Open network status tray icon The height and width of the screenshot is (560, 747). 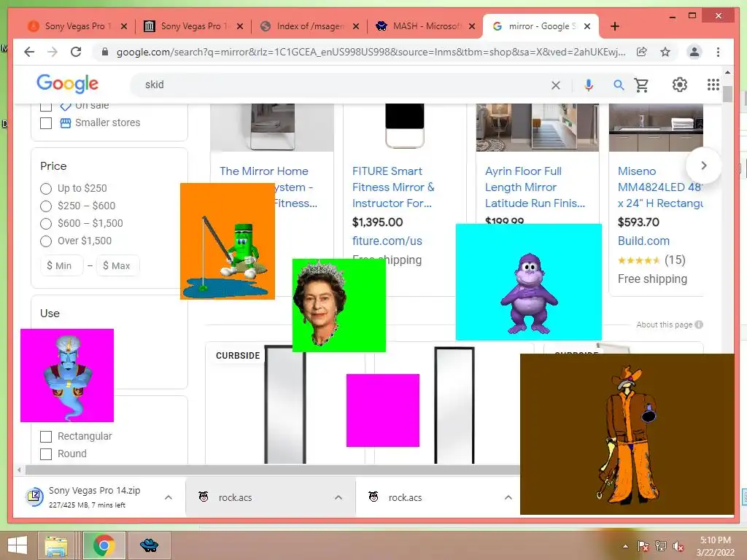(x=661, y=546)
